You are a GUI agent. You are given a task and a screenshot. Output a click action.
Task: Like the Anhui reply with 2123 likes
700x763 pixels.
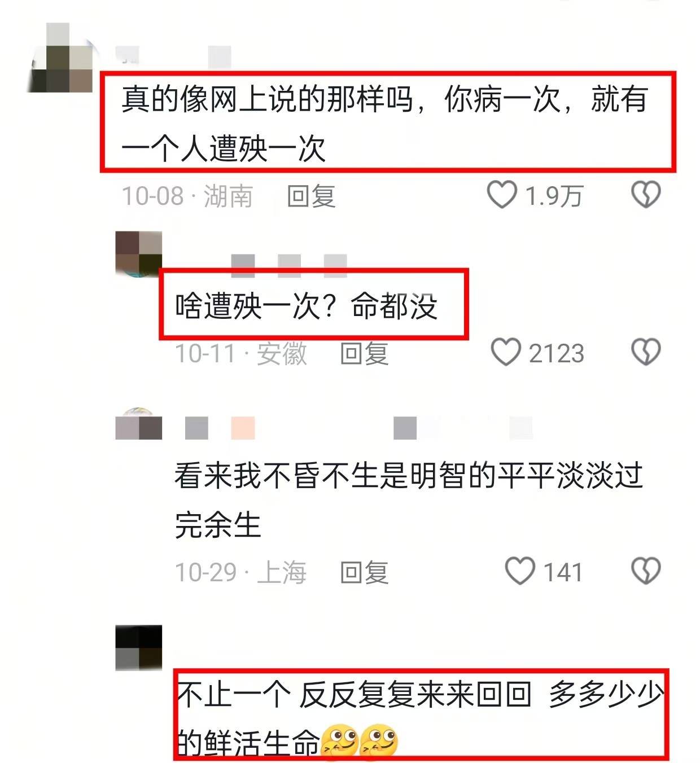pyautogui.click(x=505, y=352)
